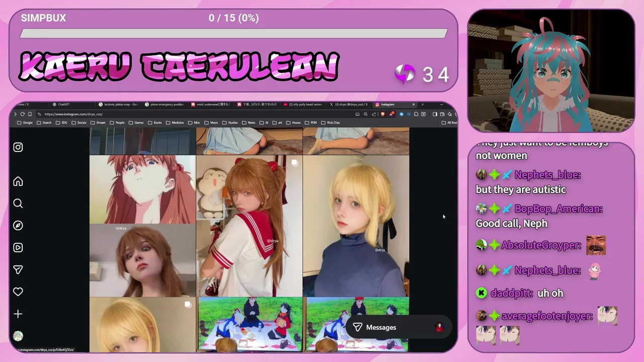Open the Leo AI sparkle icon
The height and width of the screenshot is (362, 644).
pyautogui.click(x=450, y=114)
